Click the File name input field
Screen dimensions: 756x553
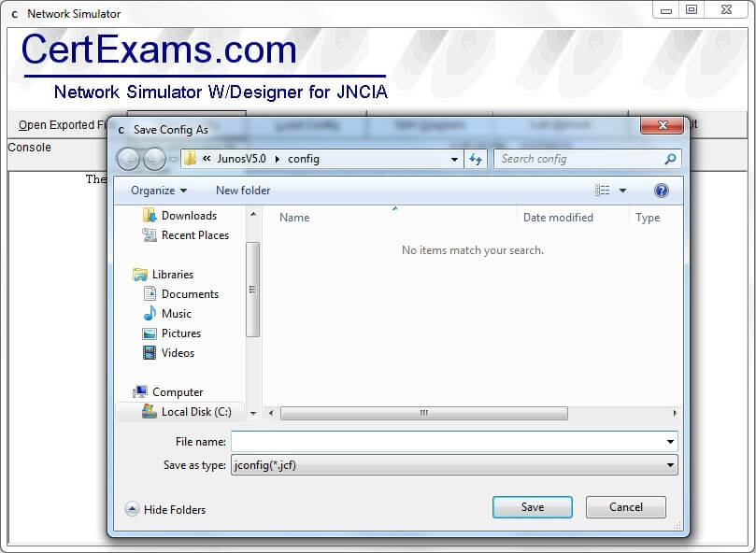(448, 441)
